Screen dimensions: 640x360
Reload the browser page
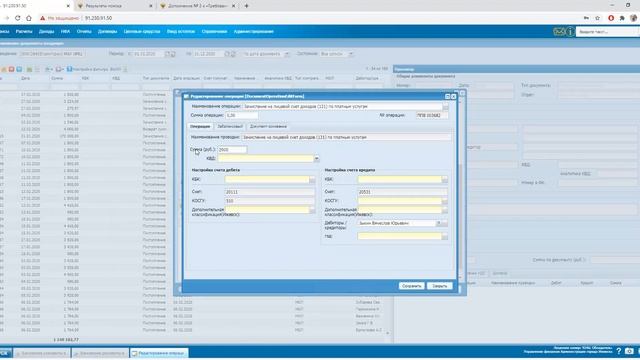coord(18,18)
